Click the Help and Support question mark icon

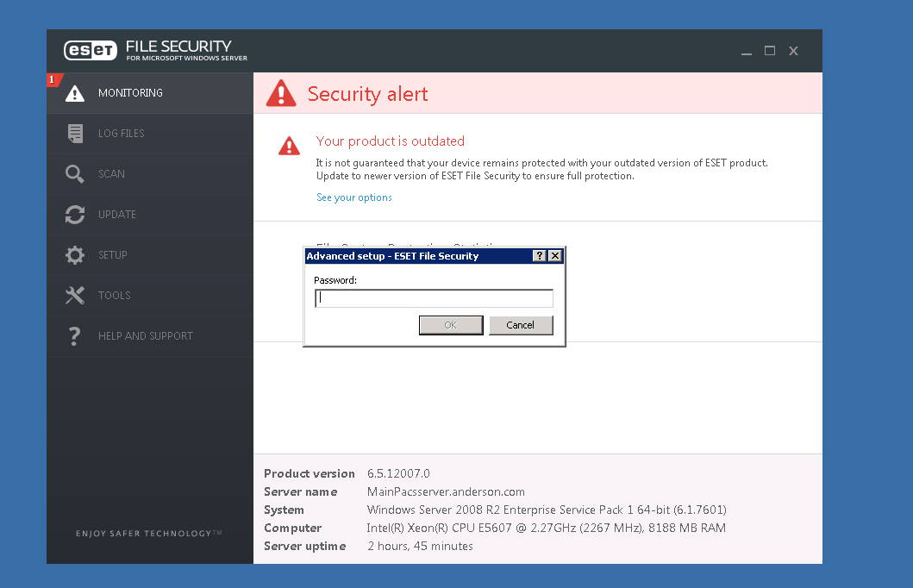[74, 336]
